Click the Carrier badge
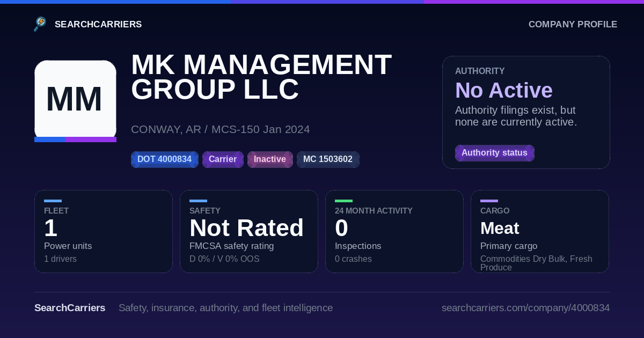The width and height of the screenshot is (644, 338). pyautogui.click(x=223, y=159)
